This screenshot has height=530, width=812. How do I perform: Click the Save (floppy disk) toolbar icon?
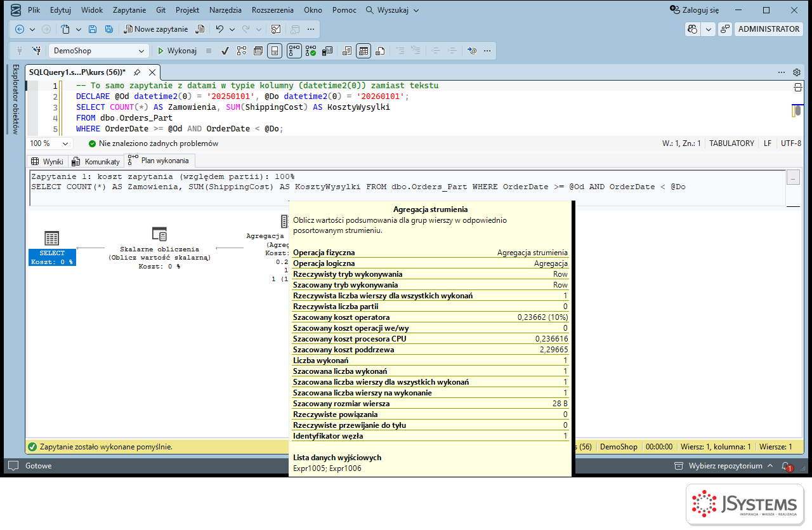93,29
